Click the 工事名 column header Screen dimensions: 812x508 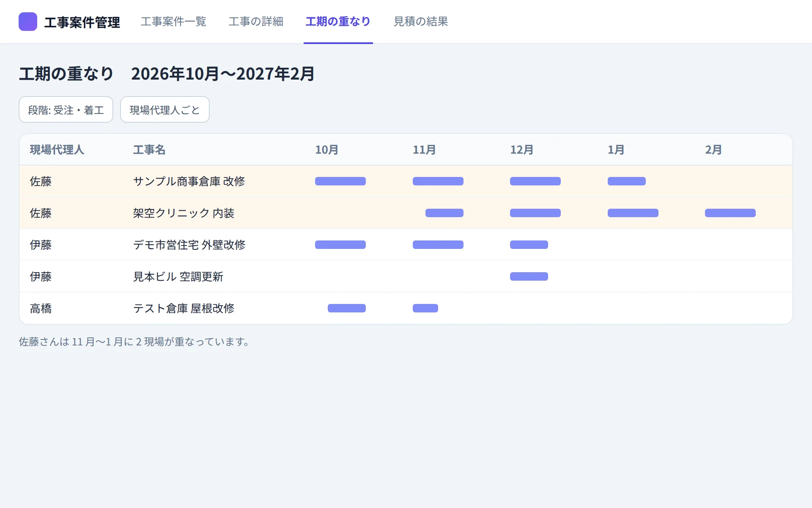149,150
